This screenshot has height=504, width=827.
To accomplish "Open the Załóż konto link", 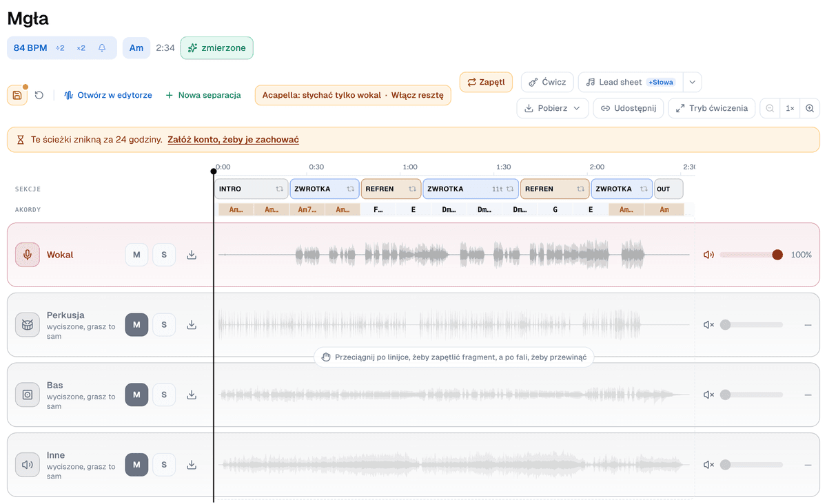I will pos(233,139).
